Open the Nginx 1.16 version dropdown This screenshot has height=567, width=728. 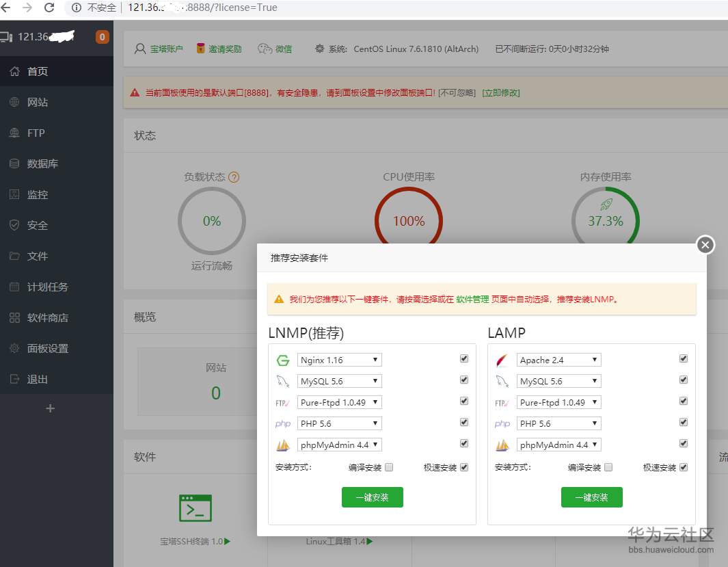[340, 360]
